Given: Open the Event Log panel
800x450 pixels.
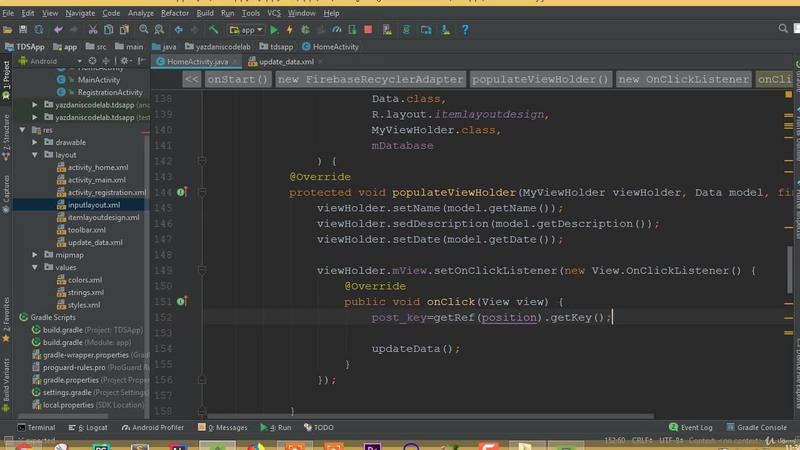Looking at the screenshot, I should (x=690, y=428).
